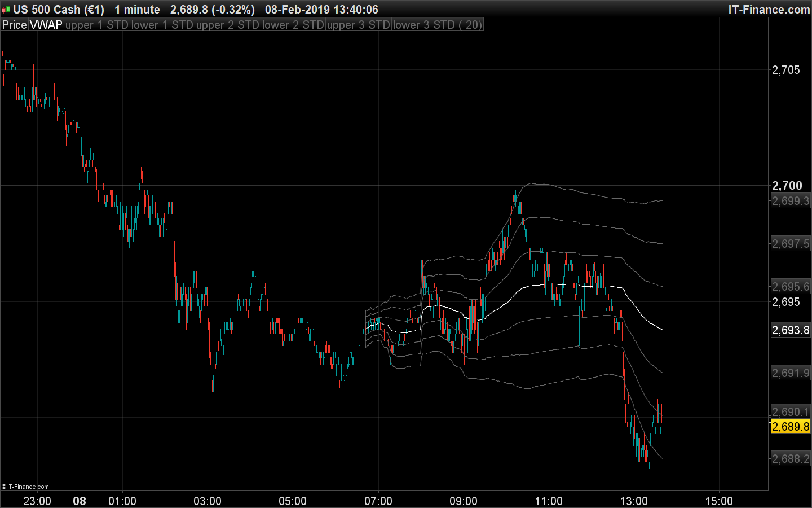Click the 15:00 time axis label

(x=719, y=501)
